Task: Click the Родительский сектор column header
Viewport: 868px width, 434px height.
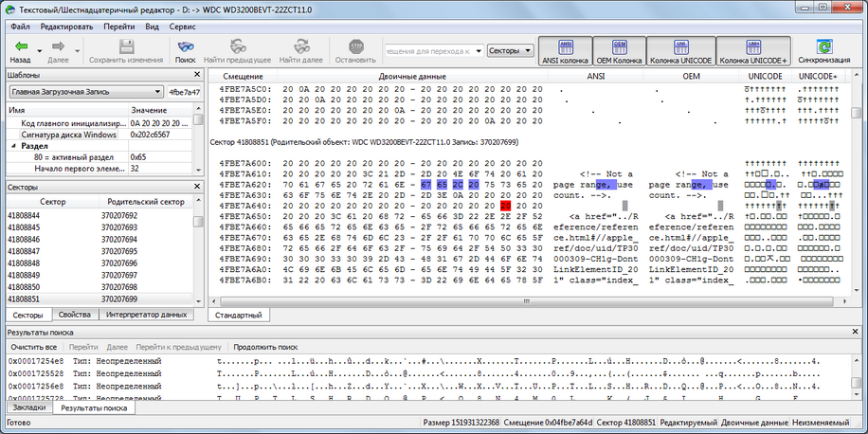Action: point(146,202)
